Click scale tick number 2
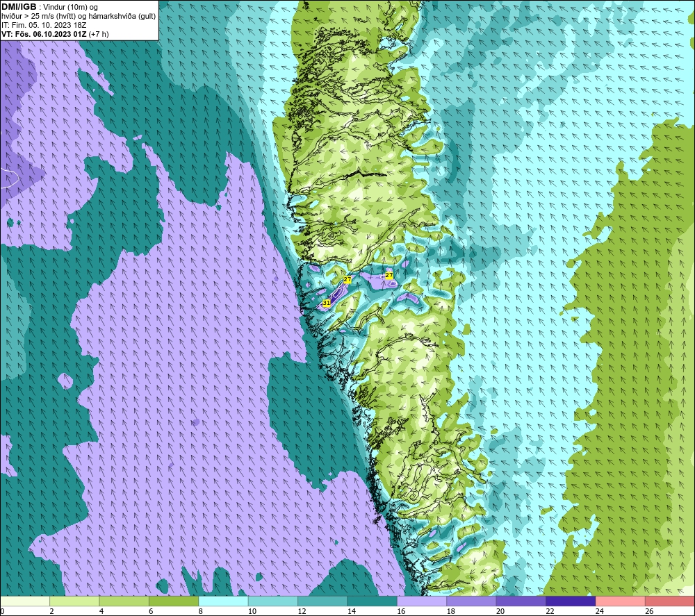This screenshot has height=616, width=695. [52, 611]
